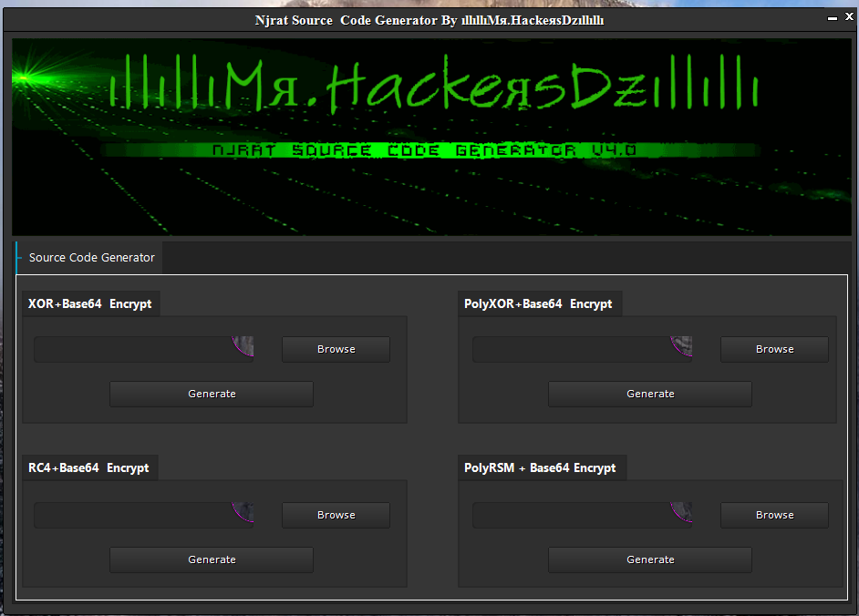Select the PolyXOR+Base64 Encrypt group header

click(x=539, y=303)
